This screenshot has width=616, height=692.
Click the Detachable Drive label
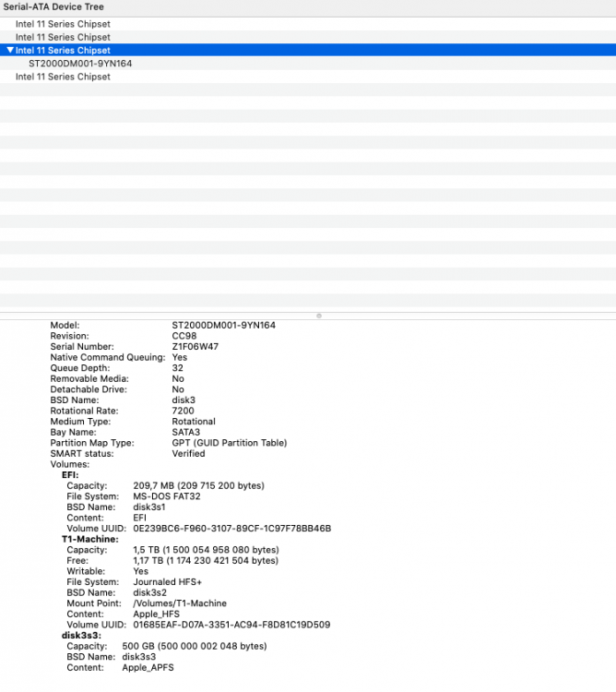[x=89, y=389]
